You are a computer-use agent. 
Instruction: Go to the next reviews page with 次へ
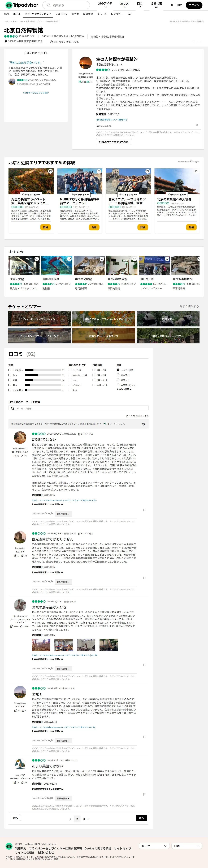141,818
